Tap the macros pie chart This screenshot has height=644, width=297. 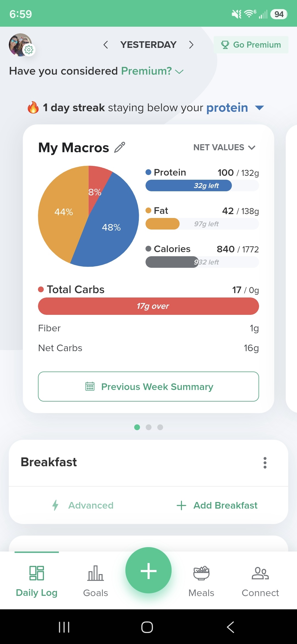point(89,216)
